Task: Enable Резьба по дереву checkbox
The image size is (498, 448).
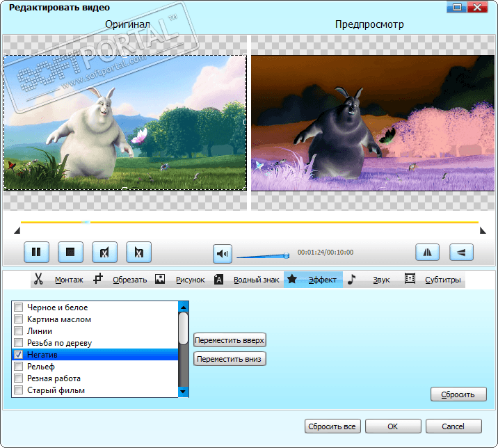Action: 18,342
